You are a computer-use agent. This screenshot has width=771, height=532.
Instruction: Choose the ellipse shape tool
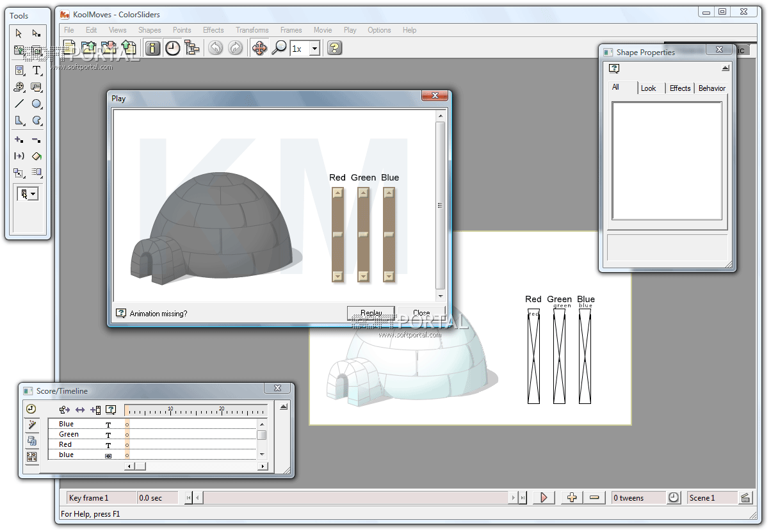coord(37,104)
